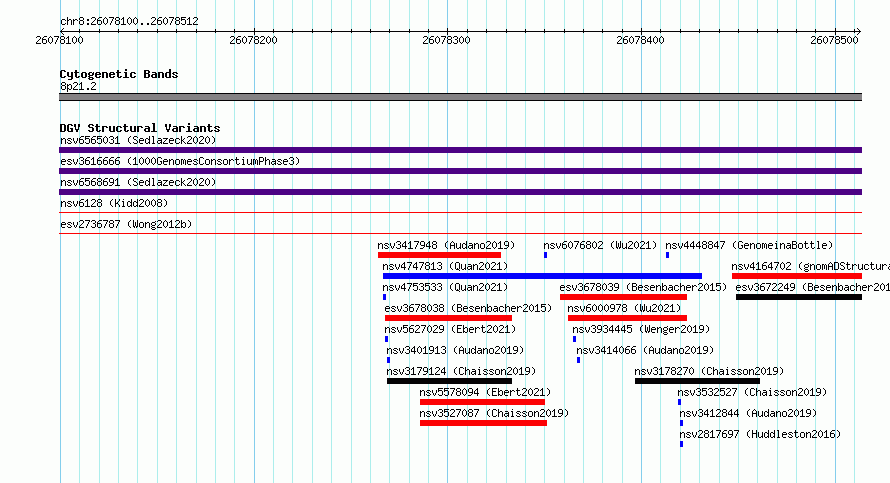This screenshot has height=483, width=890.
Task: Open the nsv6128 (Kidd2008) label
Action: click(x=114, y=203)
